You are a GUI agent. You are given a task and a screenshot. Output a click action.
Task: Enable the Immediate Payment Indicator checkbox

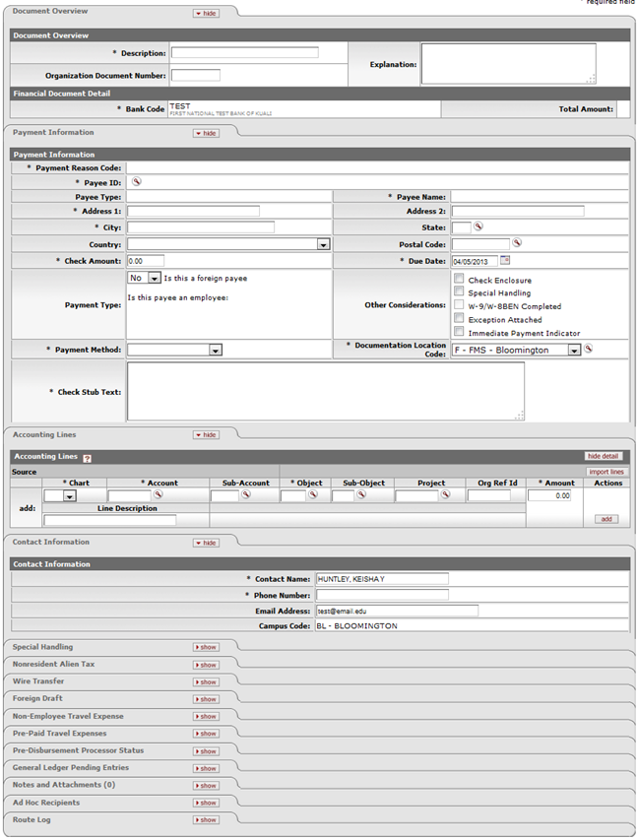click(459, 331)
